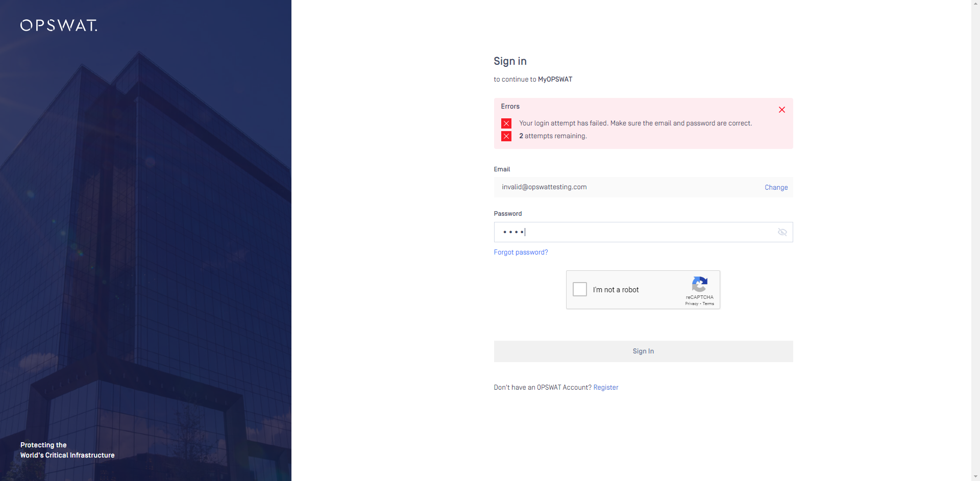Click the Sign in heading
Screen dimensions: 980x481
click(510, 61)
